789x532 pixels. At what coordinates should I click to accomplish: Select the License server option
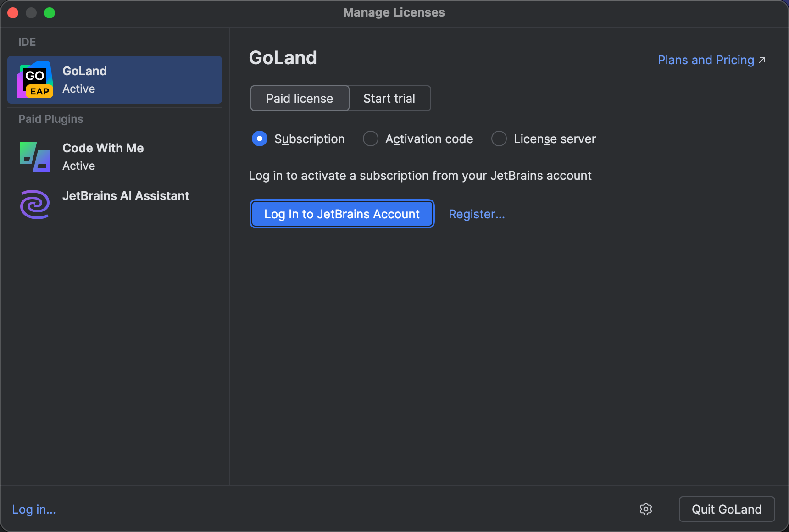point(499,139)
